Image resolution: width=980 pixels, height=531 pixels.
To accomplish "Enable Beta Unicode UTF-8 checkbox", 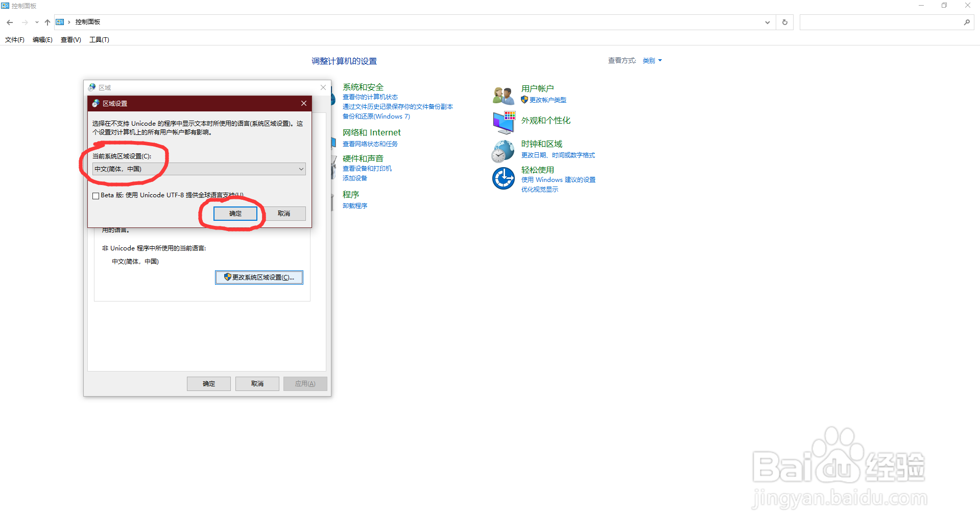I will point(95,196).
